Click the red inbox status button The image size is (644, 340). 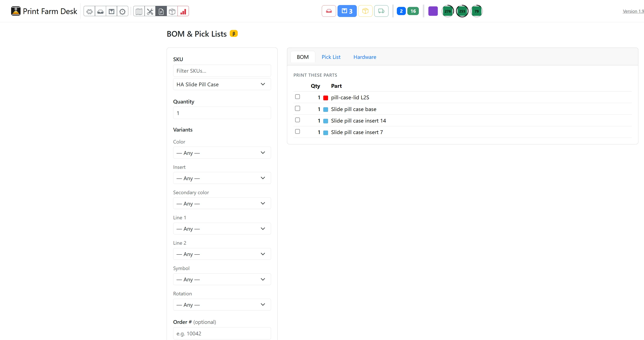tap(329, 11)
